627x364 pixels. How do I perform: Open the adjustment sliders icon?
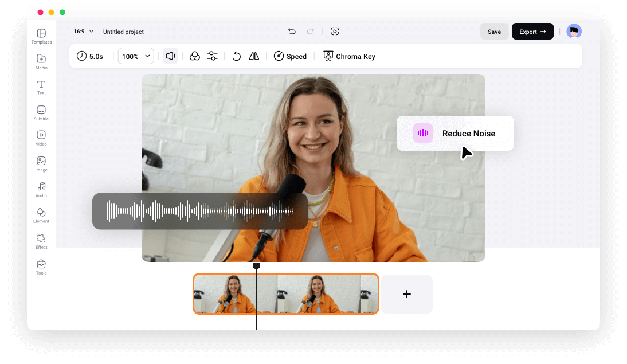point(212,56)
